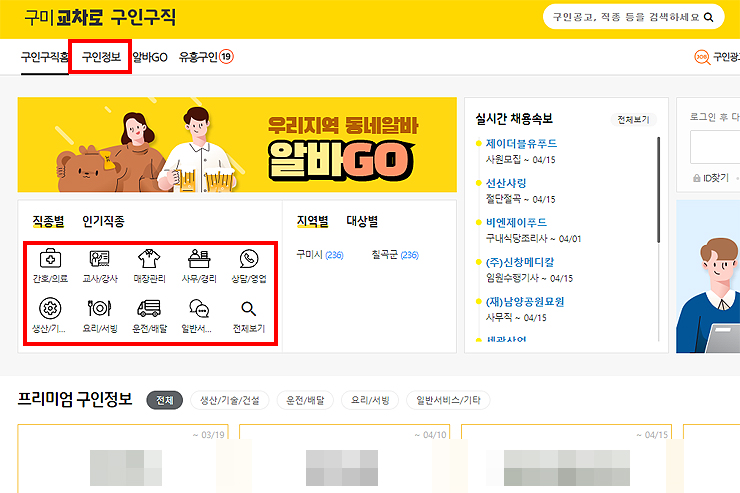Click the 구인광고 link text
The width and height of the screenshot is (740, 493).
click(x=726, y=57)
